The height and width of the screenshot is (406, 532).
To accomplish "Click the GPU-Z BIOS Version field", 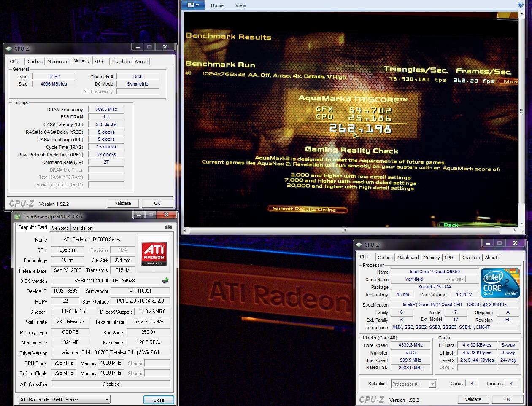I will [x=105, y=281].
